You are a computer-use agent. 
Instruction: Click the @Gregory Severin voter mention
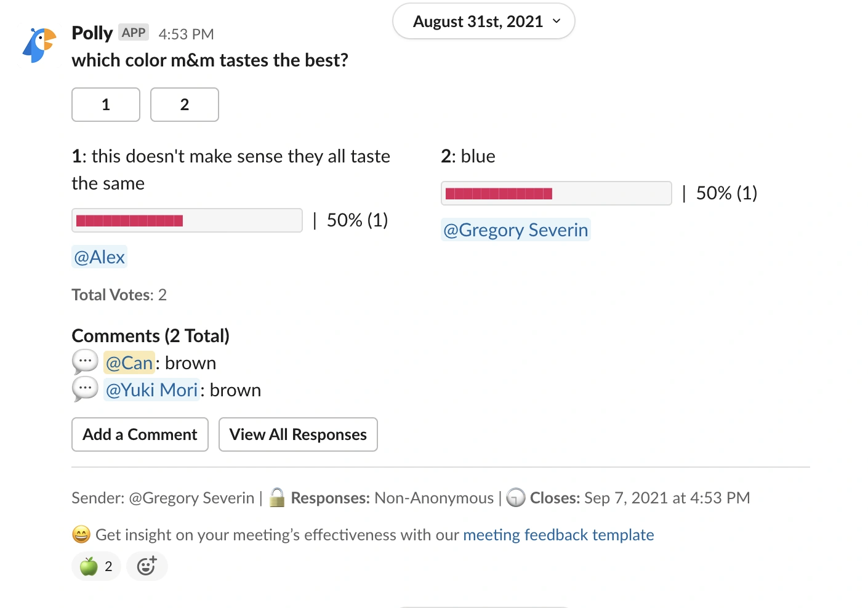515,230
